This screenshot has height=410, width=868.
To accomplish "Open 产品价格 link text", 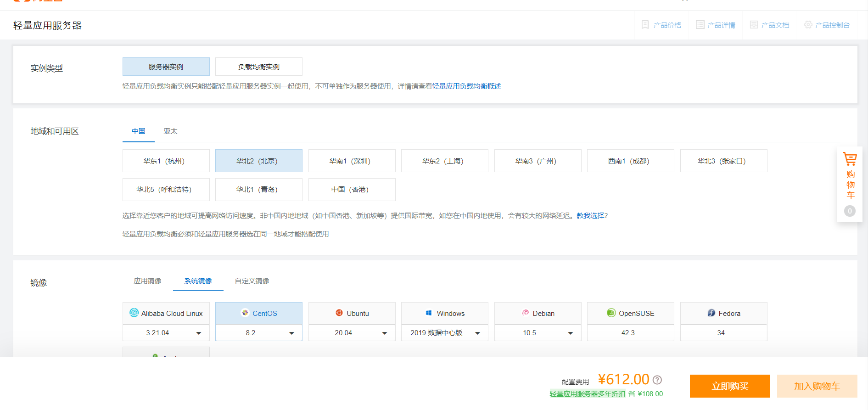I will pyautogui.click(x=667, y=25).
